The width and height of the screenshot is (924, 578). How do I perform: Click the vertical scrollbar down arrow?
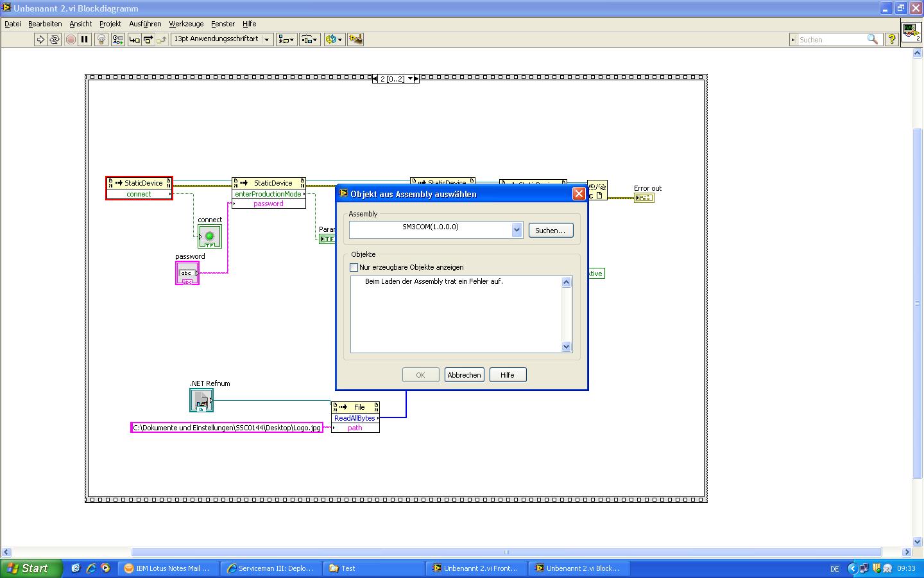click(917, 541)
